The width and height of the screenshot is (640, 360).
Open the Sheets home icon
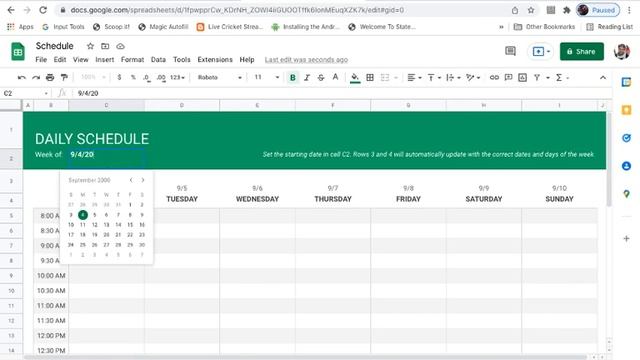point(18,52)
